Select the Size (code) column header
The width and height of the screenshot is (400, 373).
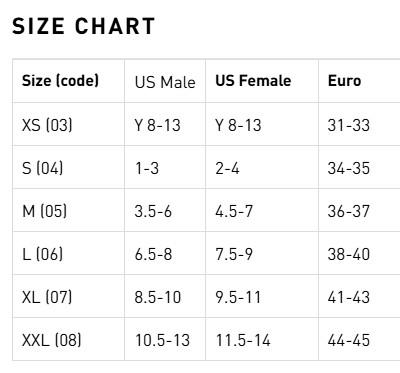[60, 81]
